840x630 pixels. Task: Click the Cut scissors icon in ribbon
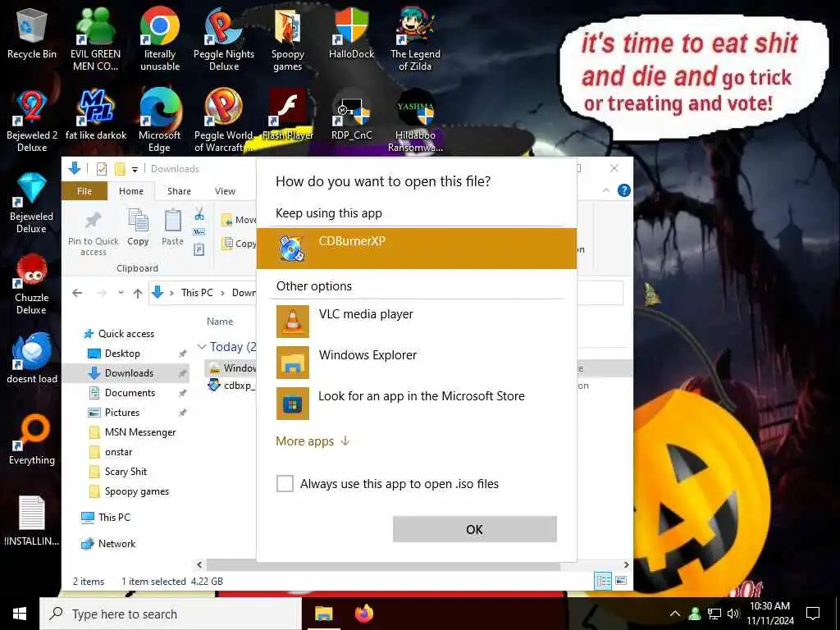click(199, 214)
